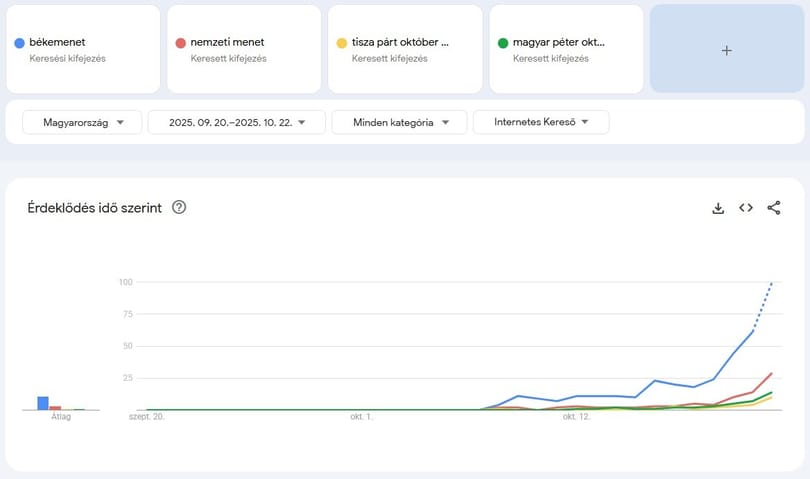Image resolution: width=810 pixels, height=479 pixels.
Task: Open the Magyarország region dropdown
Action: tap(82, 122)
